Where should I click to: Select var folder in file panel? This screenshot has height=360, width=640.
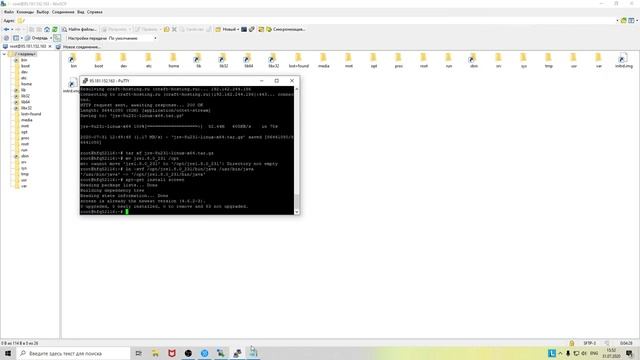(x=598, y=60)
